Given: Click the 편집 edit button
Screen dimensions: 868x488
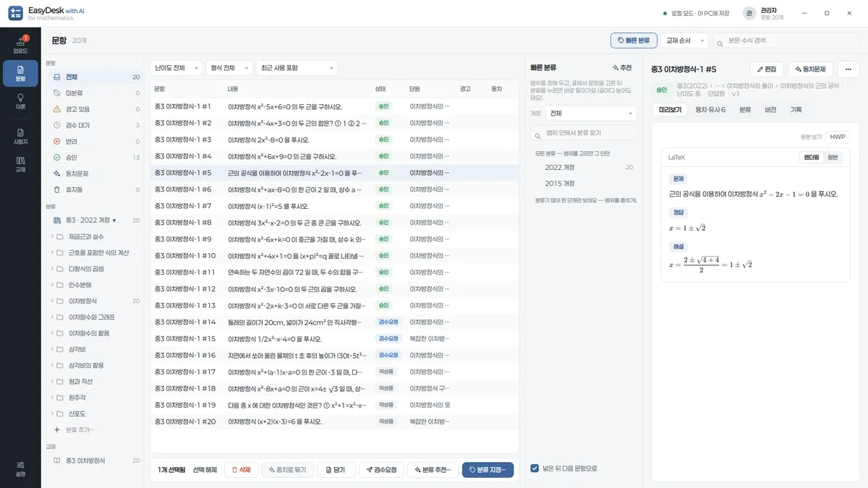Looking at the screenshot, I should (x=767, y=69).
